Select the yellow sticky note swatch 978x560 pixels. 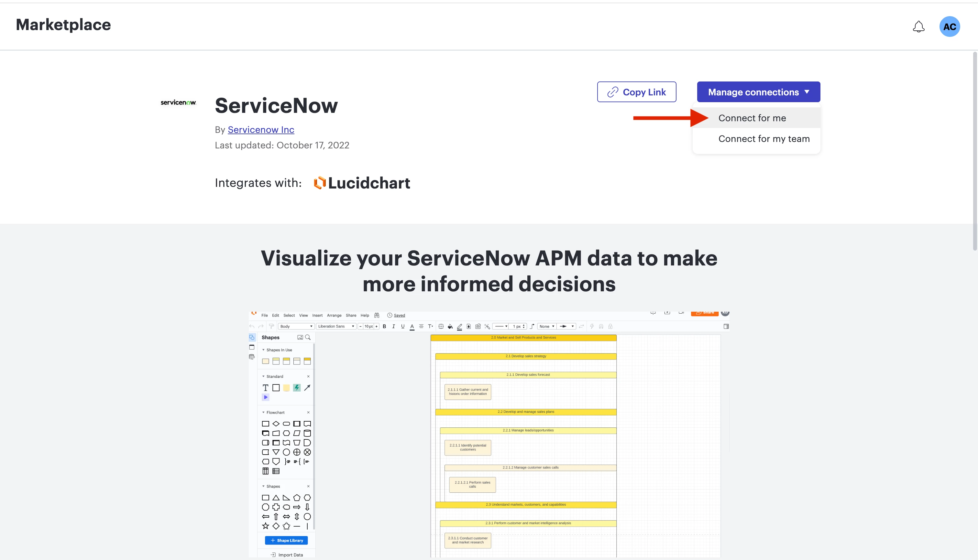pos(286,388)
